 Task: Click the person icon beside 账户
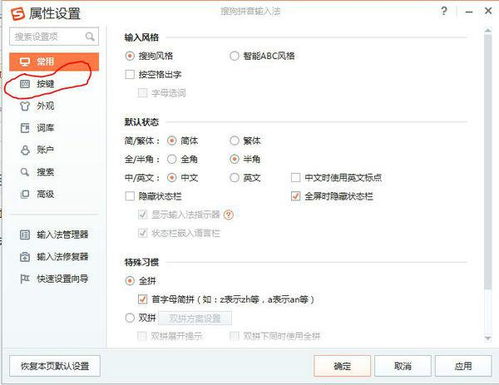25,150
